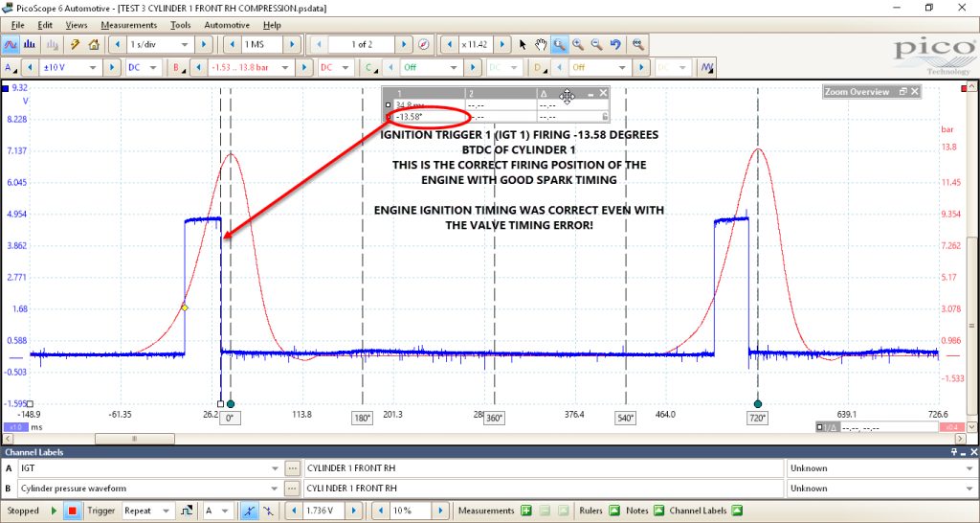Increase trigger threshold 1.736 V
This screenshot has width=980, height=523.
[353, 511]
